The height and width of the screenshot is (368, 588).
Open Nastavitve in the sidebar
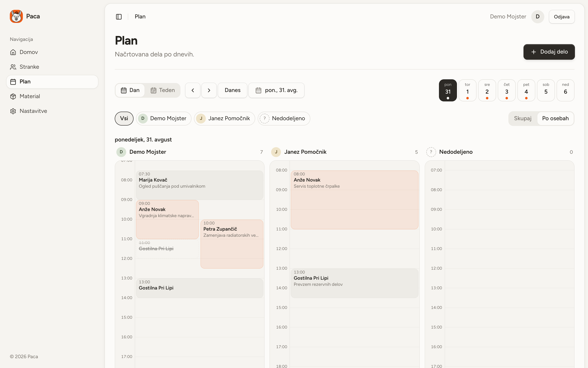tap(52, 111)
